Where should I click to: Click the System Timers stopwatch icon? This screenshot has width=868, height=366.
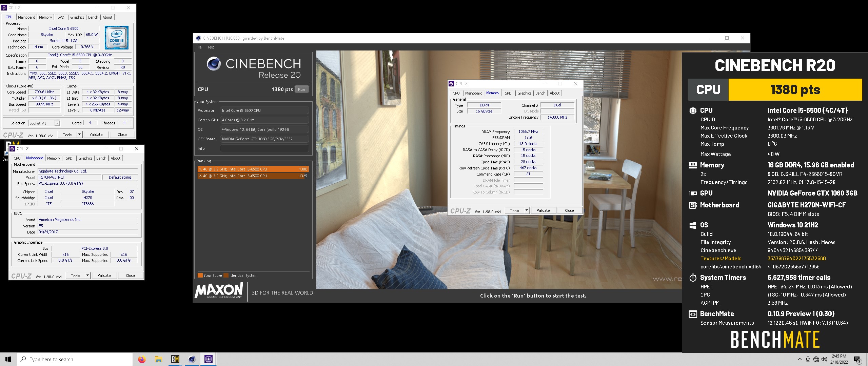click(x=693, y=278)
